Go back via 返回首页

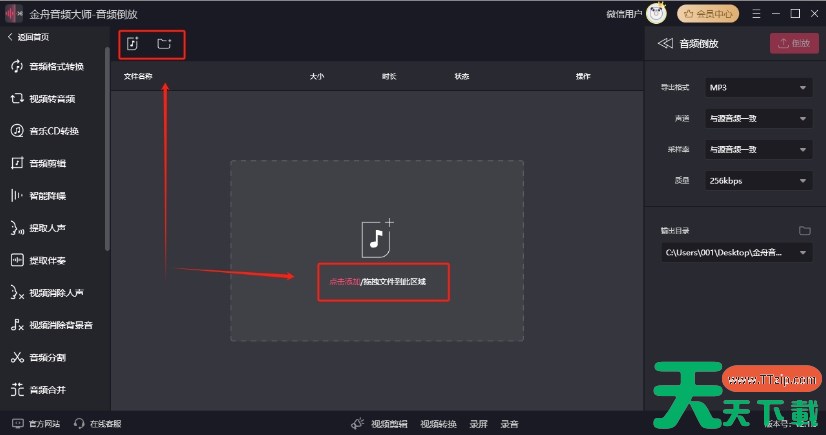point(28,37)
